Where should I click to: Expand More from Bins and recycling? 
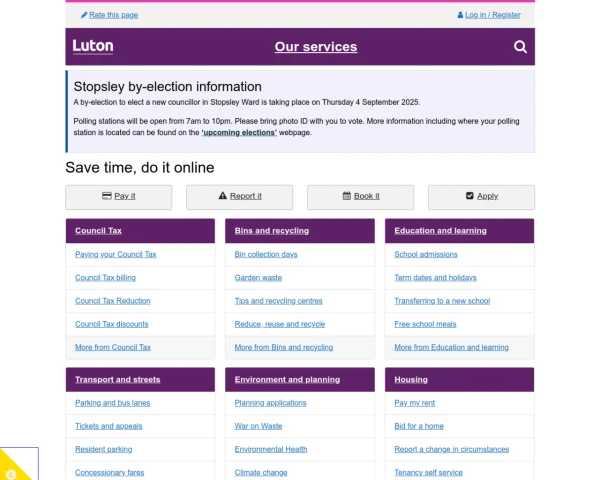pos(284,348)
